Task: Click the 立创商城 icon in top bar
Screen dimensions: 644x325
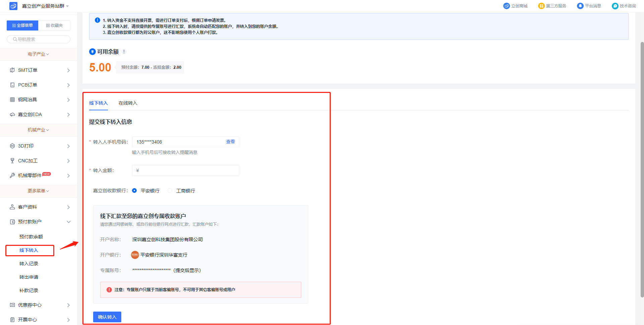Action: [x=506, y=6]
